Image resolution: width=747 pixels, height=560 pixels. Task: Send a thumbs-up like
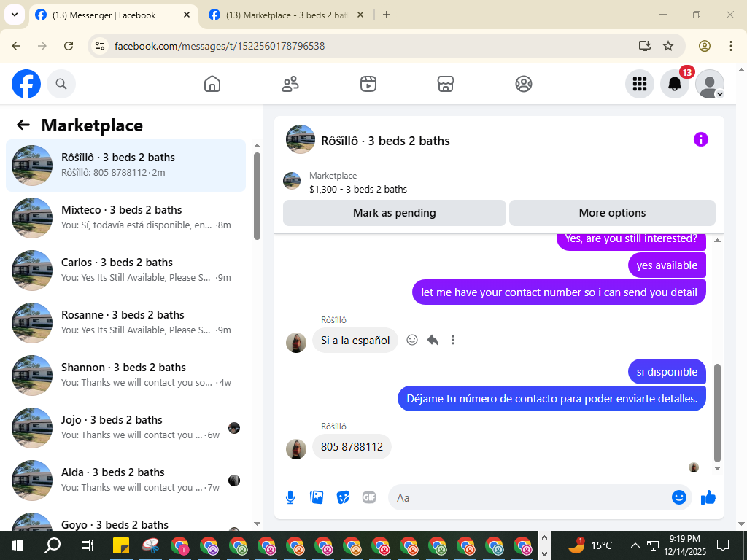(708, 497)
